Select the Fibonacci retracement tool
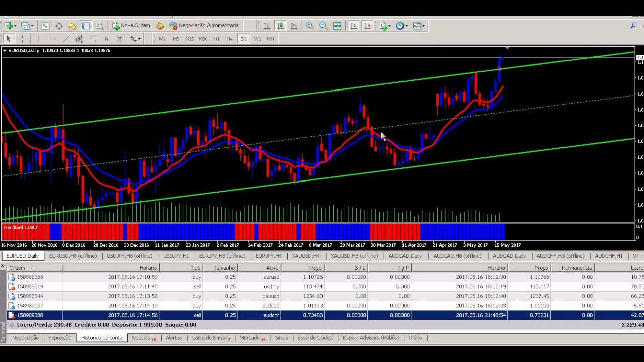 tap(93, 39)
